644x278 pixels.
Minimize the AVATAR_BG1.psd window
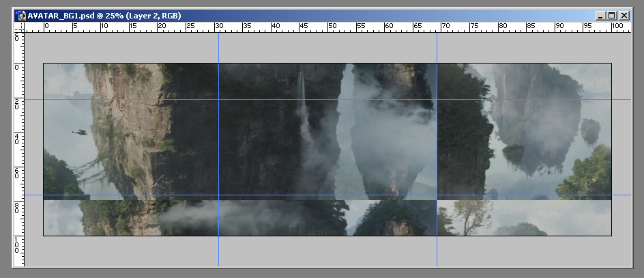601,16
